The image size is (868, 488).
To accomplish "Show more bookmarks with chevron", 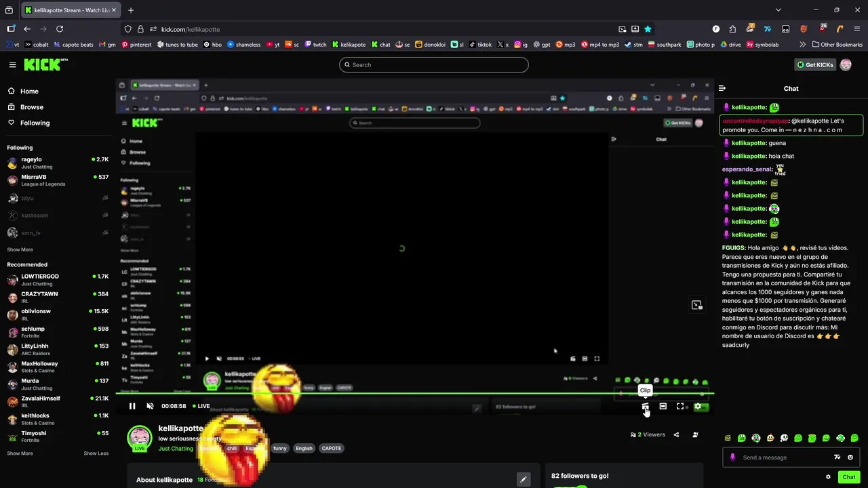I will pyautogui.click(x=803, y=45).
